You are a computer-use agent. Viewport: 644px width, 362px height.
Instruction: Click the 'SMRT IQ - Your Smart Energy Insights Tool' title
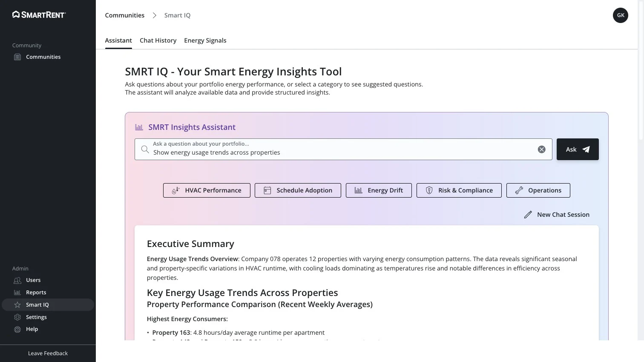click(x=233, y=72)
